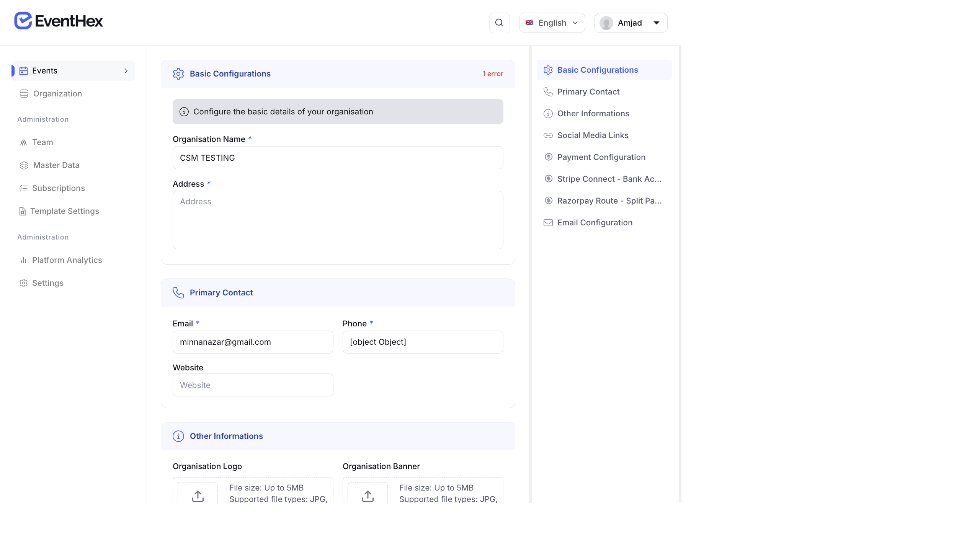Click the EventHex logo
This screenshot has height=551, width=980.
click(x=58, y=20)
